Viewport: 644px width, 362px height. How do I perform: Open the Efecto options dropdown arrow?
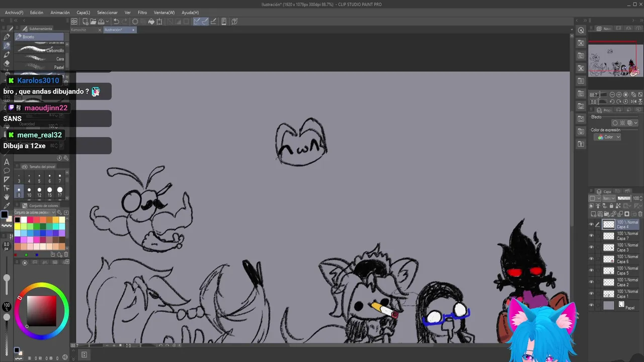tap(635, 123)
